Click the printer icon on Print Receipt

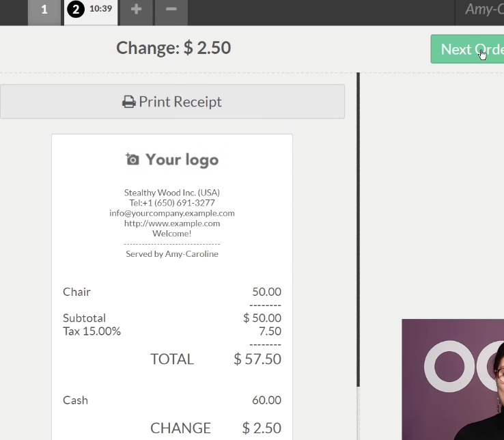coord(129,102)
